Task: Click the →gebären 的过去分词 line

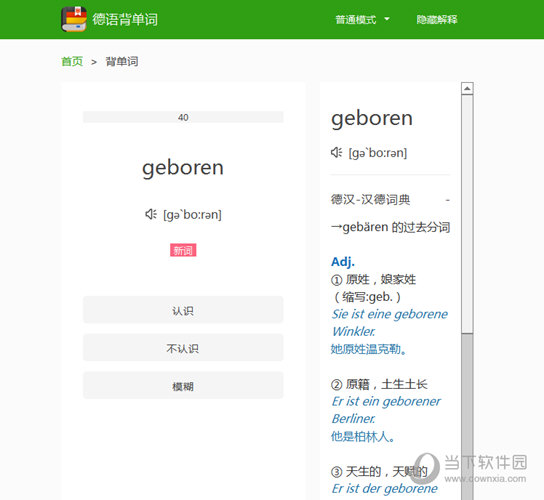Action: click(390, 227)
